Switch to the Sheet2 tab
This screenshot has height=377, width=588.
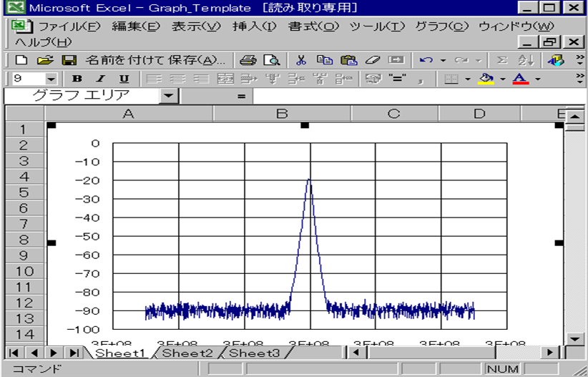pyautogui.click(x=187, y=353)
